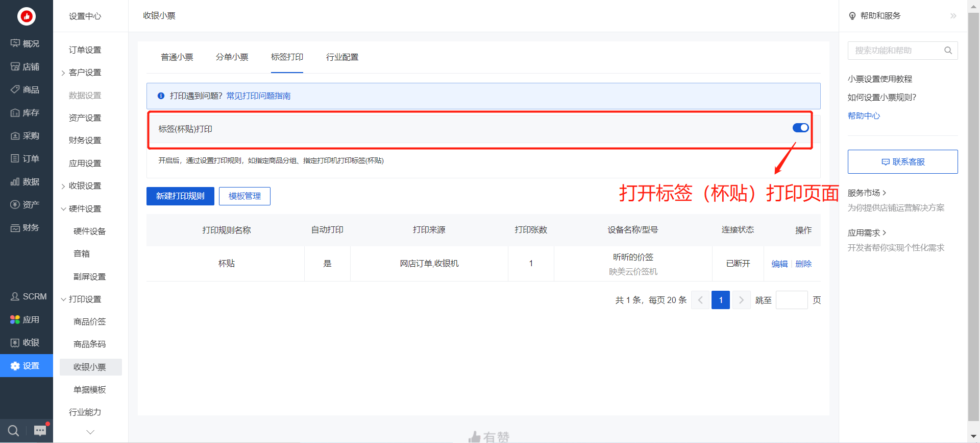Open 收银 cashier section
The width and height of the screenshot is (980, 443).
pos(26,342)
